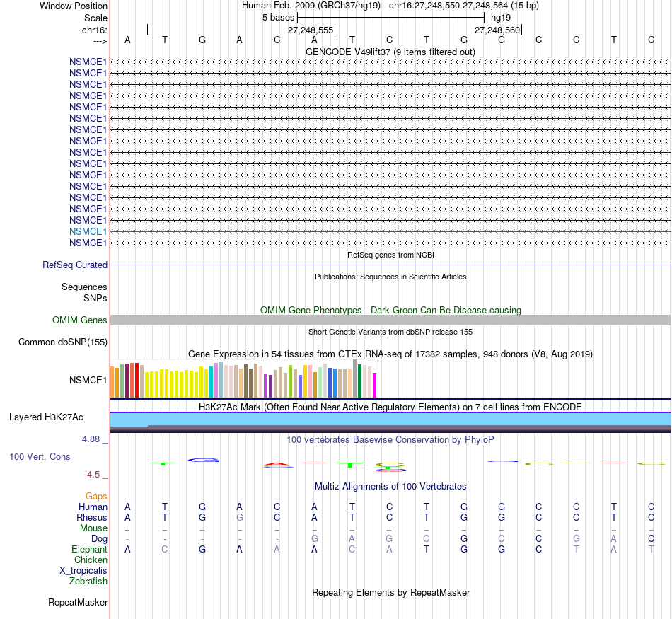This screenshot has height=619, width=672.
Task: Click the 'Human Feb. 2009 (GRCh37/hg19)' text
Action: tap(311, 6)
